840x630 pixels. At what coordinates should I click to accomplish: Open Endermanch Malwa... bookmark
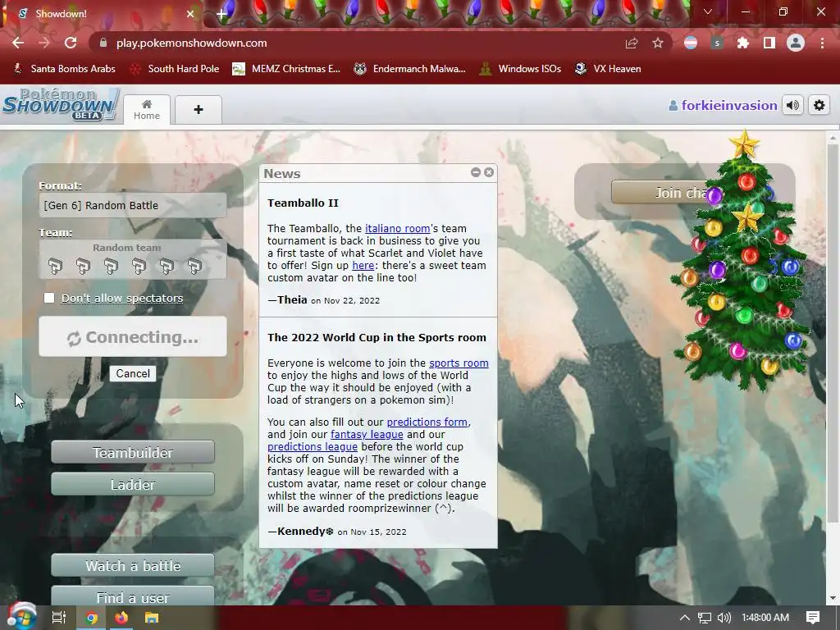click(x=410, y=69)
